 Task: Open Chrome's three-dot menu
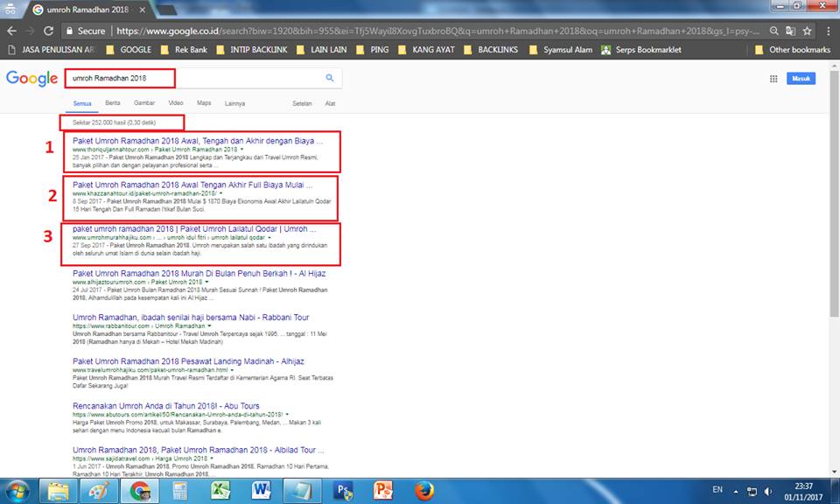click(x=829, y=31)
